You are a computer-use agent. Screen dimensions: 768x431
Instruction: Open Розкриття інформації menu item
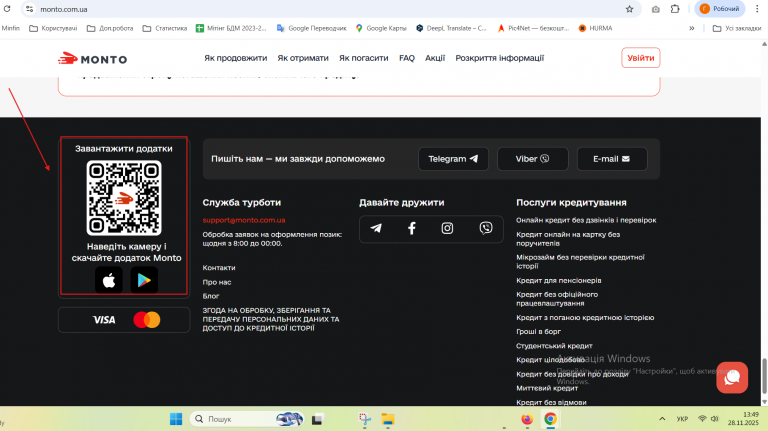[500, 58]
